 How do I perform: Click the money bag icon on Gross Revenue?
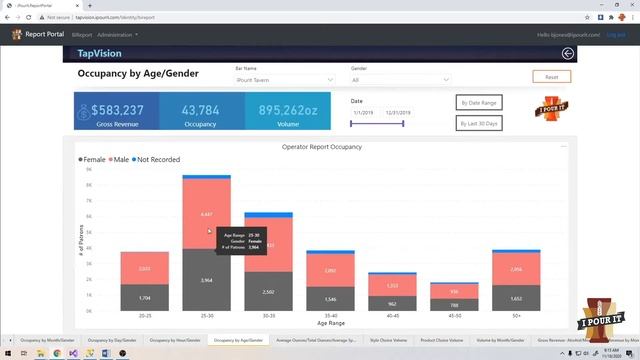(x=83, y=111)
